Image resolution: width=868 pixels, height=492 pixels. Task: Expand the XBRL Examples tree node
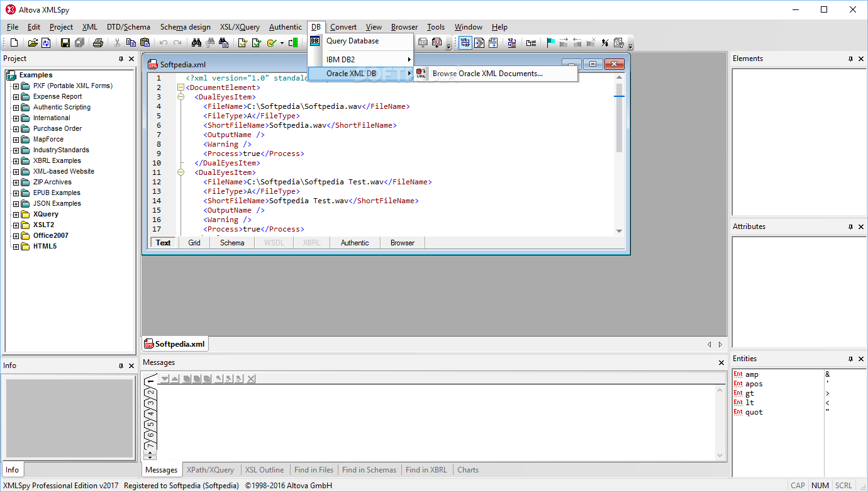coord(16,160)
